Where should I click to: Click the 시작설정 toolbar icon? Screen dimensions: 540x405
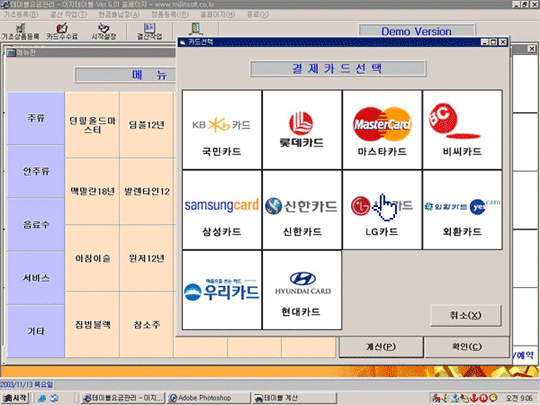(x=104, y=31)
